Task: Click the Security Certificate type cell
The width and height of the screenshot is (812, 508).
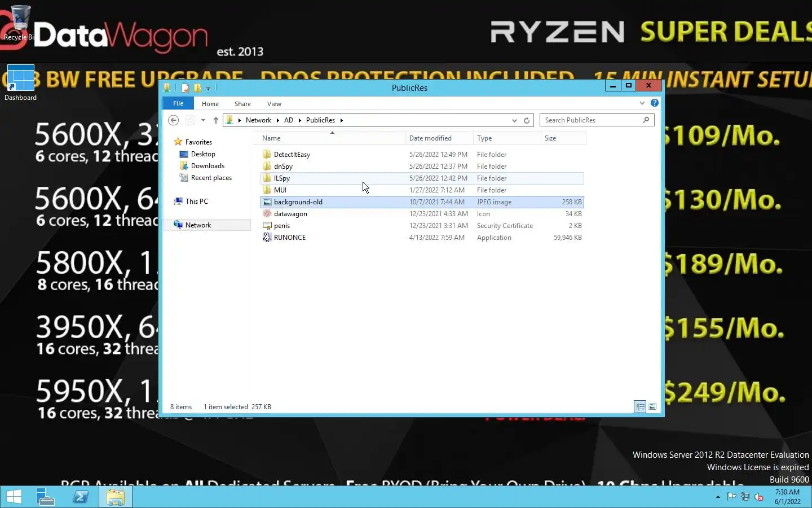Action: coord(505,226)
